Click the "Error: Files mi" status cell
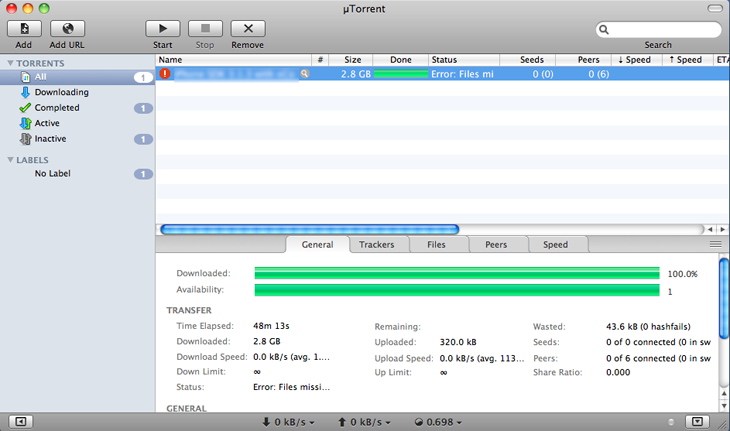The width and height of the screenshot is (730, 431). [x=462, y=74]
